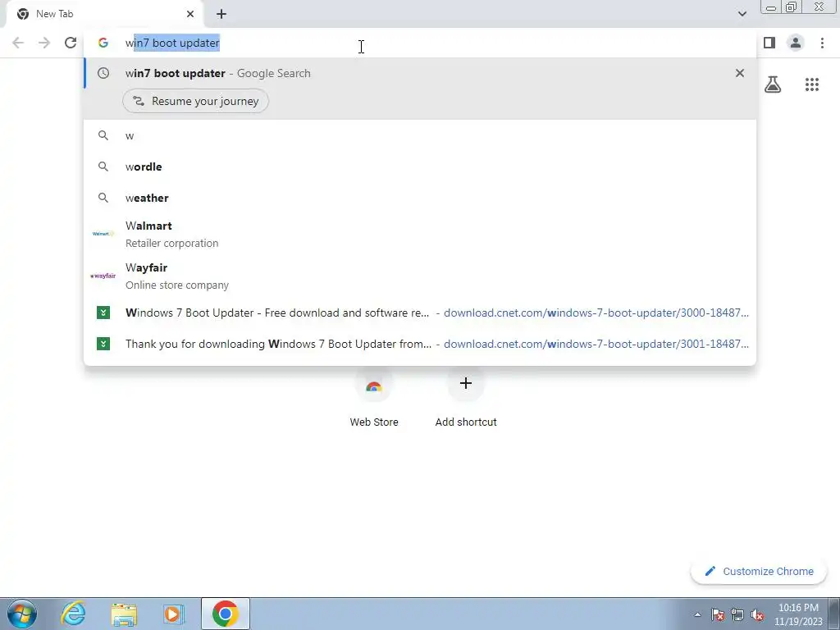Click the network status tray icon

(x=737, y=614)
